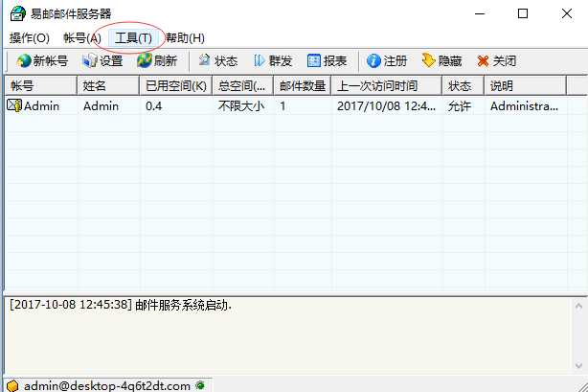
Task: Sort by the 帐号 column header
Action: point(41,86)
